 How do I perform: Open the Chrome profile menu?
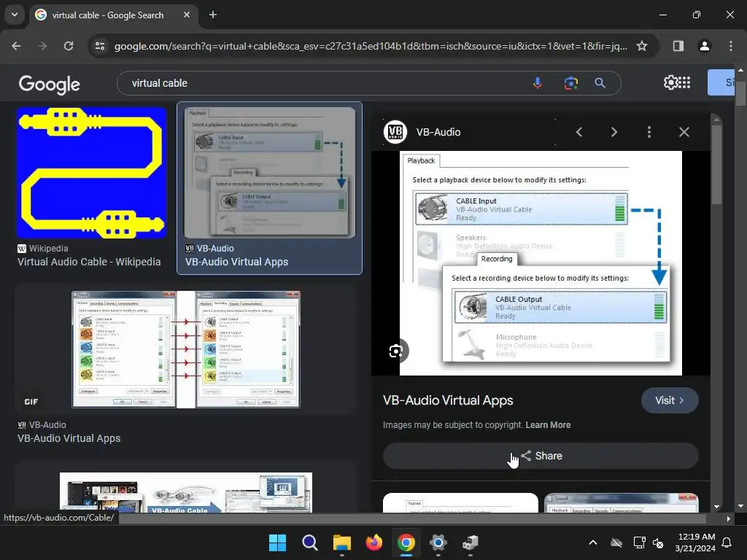tap(705, 46)
